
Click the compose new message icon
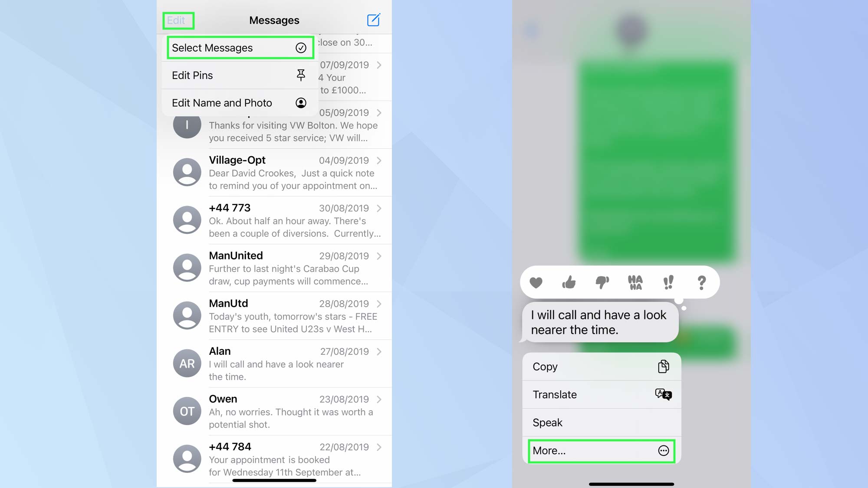(373, 20)
